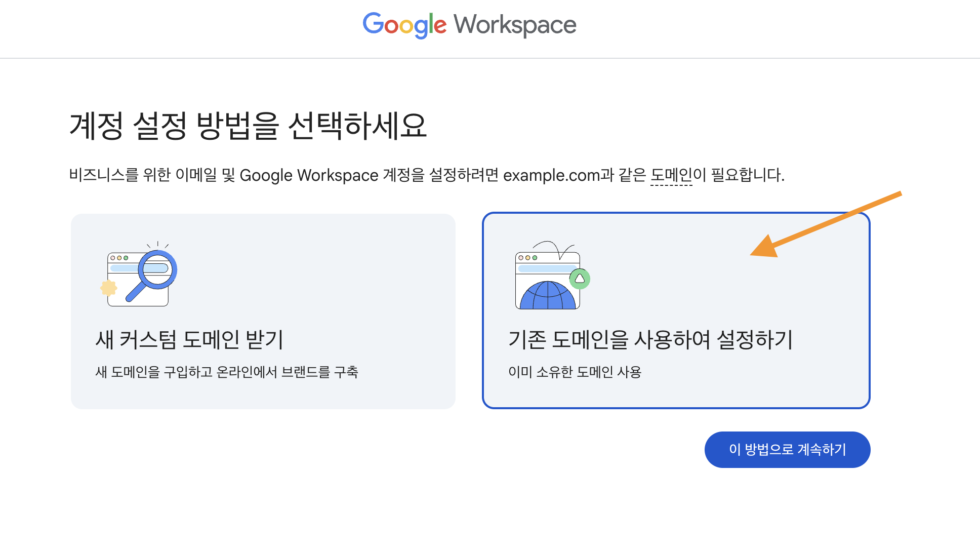Image resolution: width=980 pixels, height=549 pixels.
Task: Click the colorful 'Google' word in header
Action: 404,25
